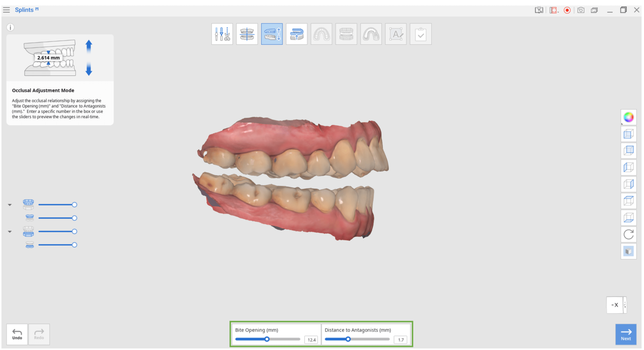The image size is (644, 350).
Task: Toggle perspective view with highlighted cube icon
Action: 628,251
